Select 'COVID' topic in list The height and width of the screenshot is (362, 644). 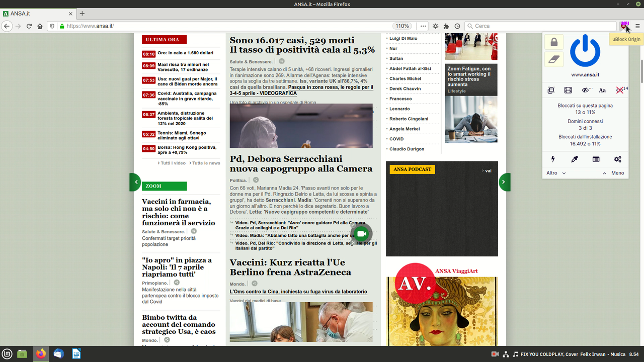(x=396, y=139)
